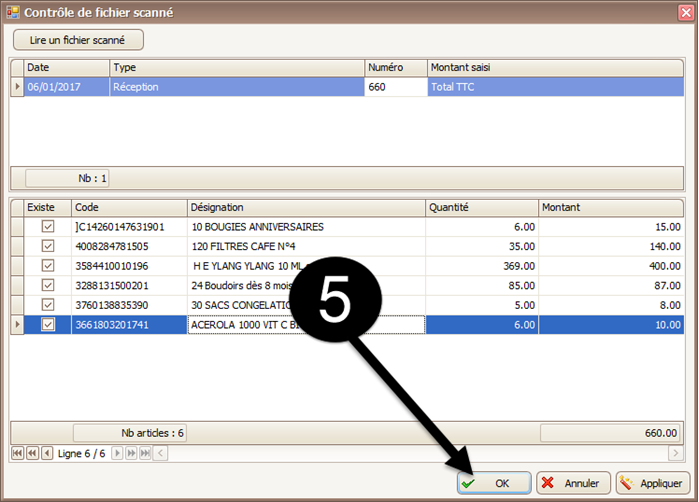Click the Numéro cell containing 660
The height and width of the screenshot is (502, 699).
pos(396,87)
